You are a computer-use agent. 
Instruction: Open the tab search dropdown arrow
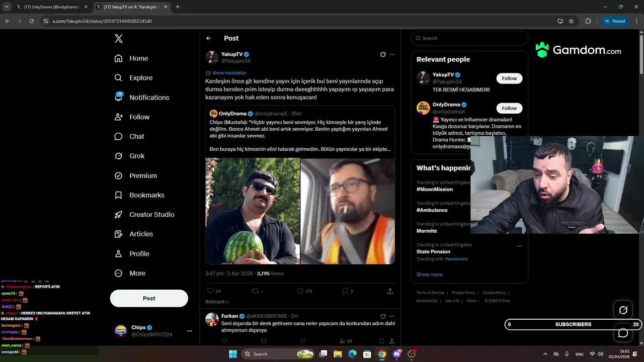[7, 7]
